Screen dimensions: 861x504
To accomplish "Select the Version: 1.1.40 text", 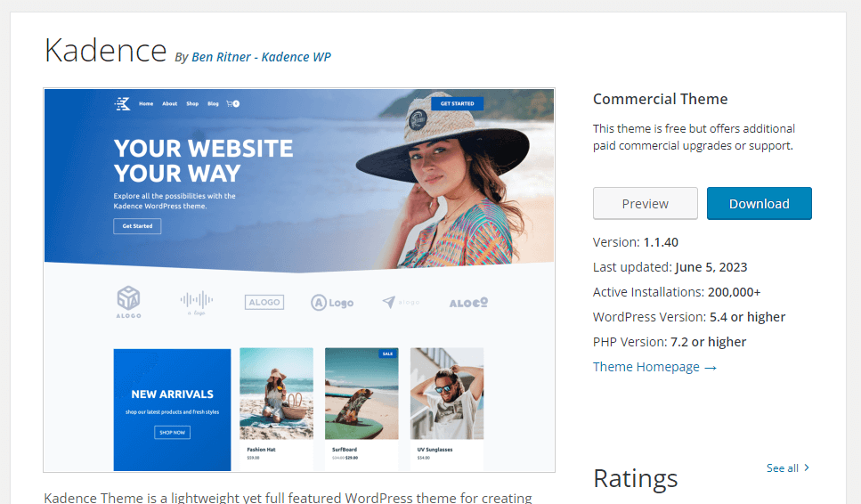I will click(636, 242).
